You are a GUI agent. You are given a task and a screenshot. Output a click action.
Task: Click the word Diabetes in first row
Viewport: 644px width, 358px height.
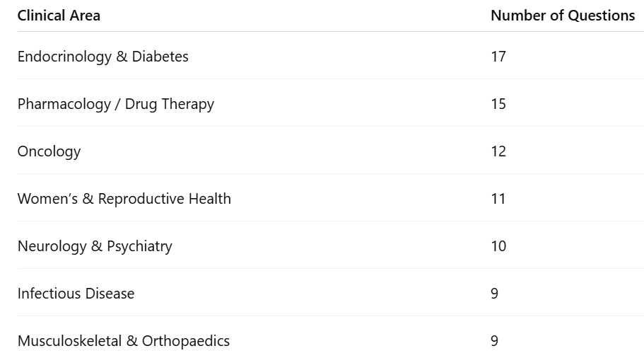tap(160, 57)
